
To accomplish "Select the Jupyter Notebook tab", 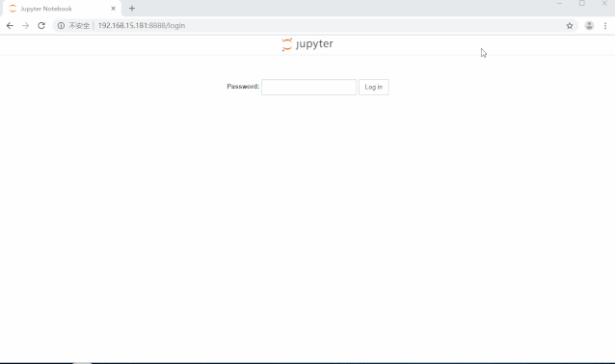I will (62, 9).
